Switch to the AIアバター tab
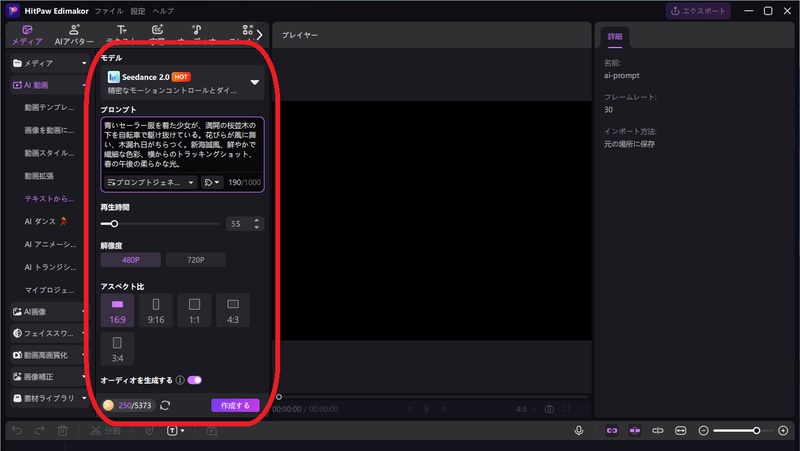This screenshot has height=451, width=800. click(x=74, y=35)
